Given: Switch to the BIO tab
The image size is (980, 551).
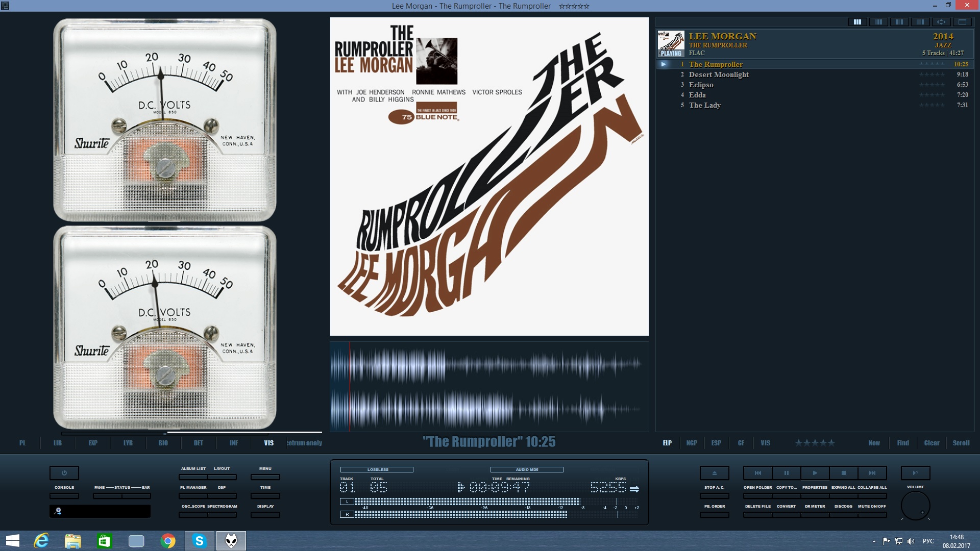Looking at the screenshot, I should coord(163,443).
